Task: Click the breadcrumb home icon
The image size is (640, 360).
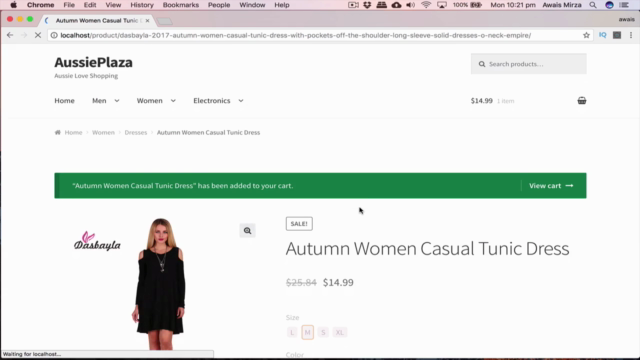Action: [x=58, y=132]
